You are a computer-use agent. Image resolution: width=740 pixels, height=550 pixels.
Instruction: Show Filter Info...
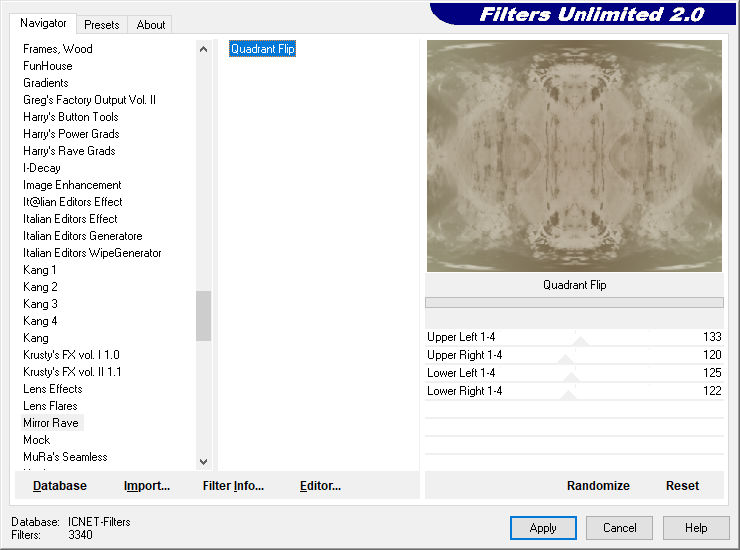(233, 486)
